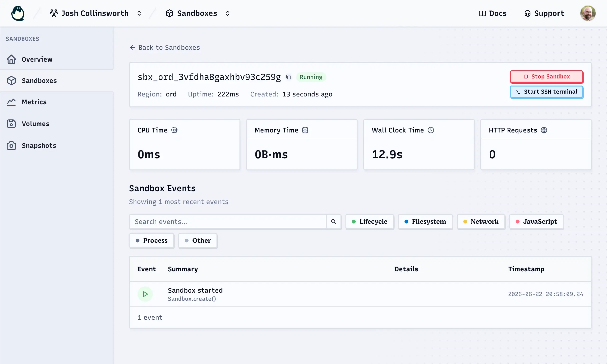This screenshot has width=607, height=364.
Task: Click the Stop Sandbox button
Action: point(546,77)
